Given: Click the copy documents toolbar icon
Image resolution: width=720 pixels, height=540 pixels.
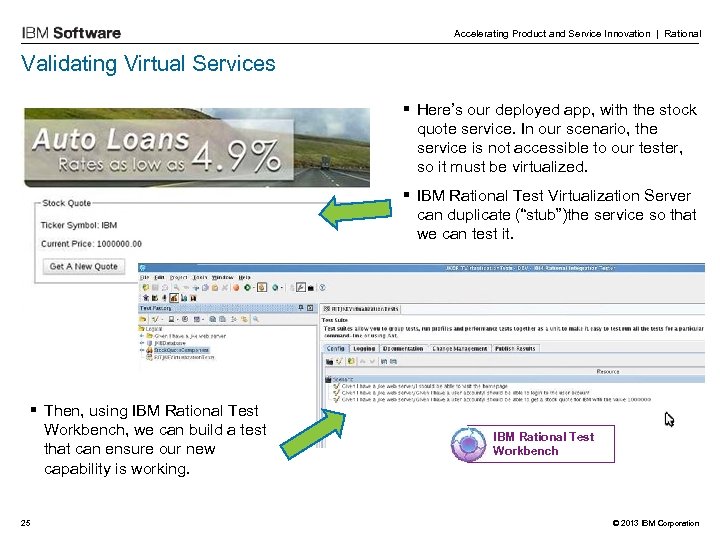Looking at the screenshot, I should coord(205,287).
